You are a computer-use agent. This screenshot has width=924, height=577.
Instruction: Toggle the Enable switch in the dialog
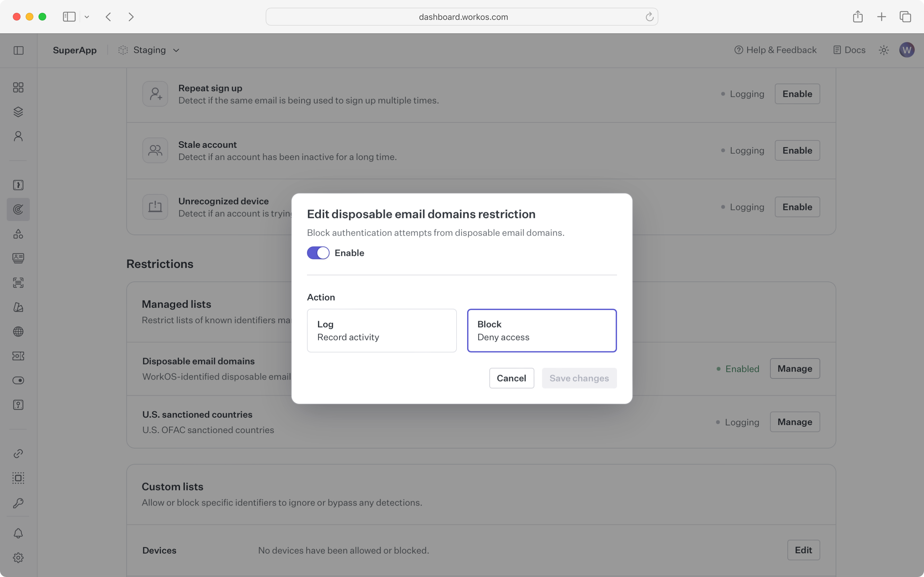pyautogui.click(x=318, y=253)
